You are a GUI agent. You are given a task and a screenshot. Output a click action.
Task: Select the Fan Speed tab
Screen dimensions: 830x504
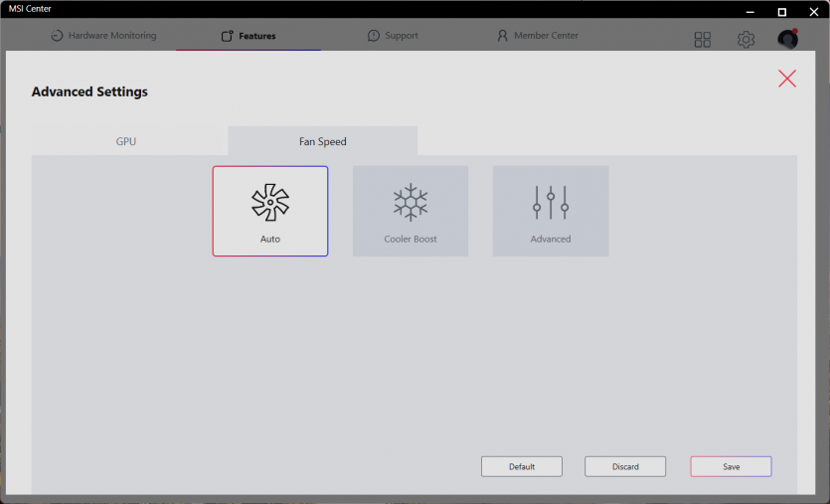tap(323, 141)
